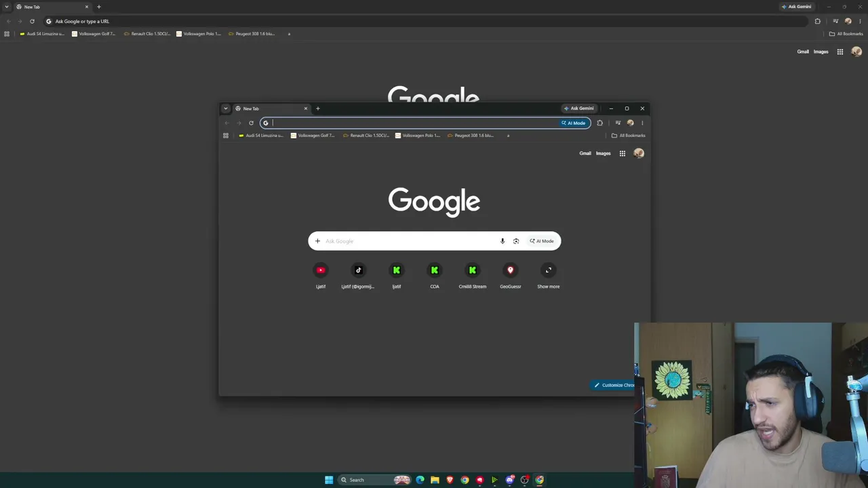Open the GeoGuessr shortcut
This screenshot has height=488, width=868.
pyautogui.click(x=511, y=275)
